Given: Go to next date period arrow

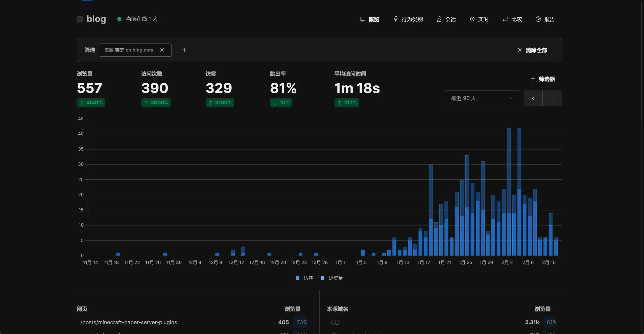Looking at the screenshot, I should (x=552, y=98).
